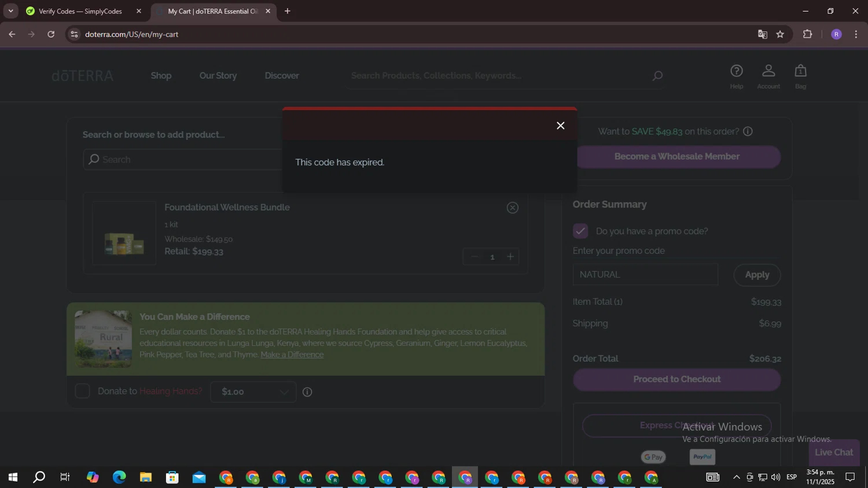
Task: Open Microsoft Store from taskbar
Action: 172,478
